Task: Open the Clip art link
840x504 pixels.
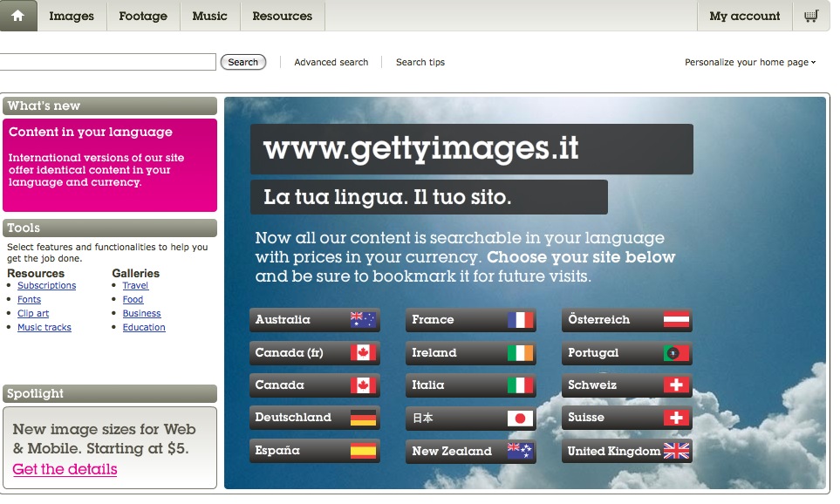Action: [33, 313]
